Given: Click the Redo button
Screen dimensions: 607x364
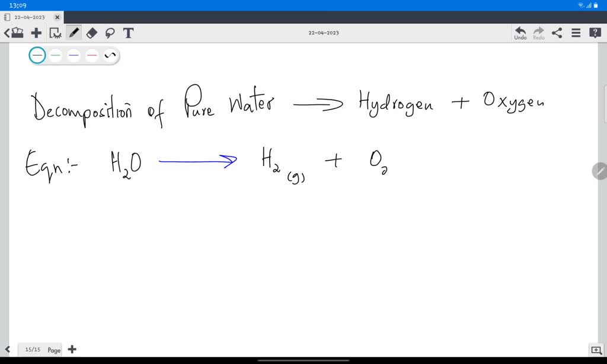Looking at the screenshot, I should [x=538, y=33].
